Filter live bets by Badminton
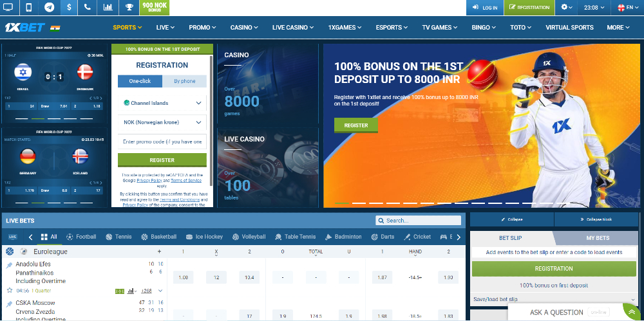The image size is (644, 321). coord(343,237)
